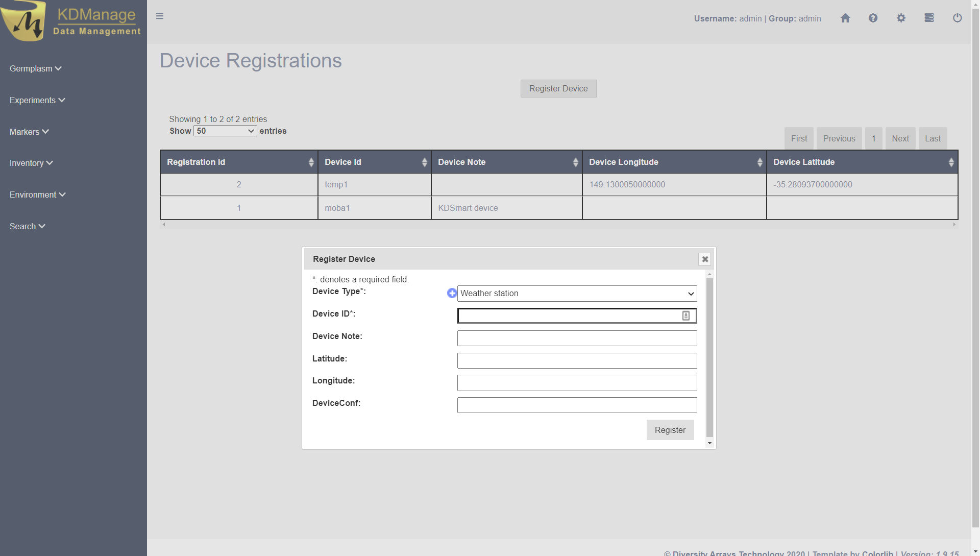The height and width of the screenshot is (556, 980).
Task: Click the Register button in dialog
Action: point(670,430)
